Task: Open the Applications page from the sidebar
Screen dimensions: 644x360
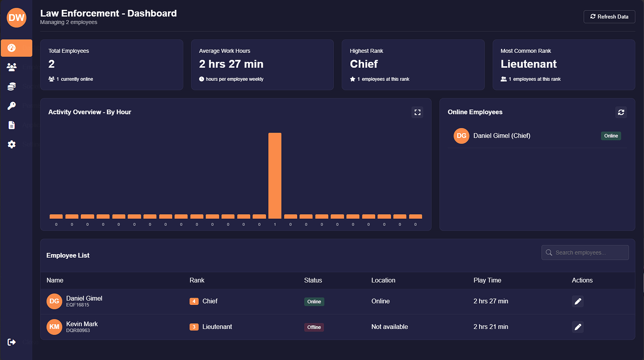Action: (11, 125)
